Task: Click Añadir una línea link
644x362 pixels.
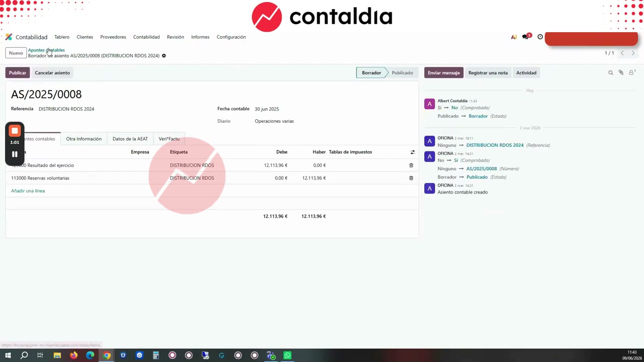Action: [28, 191]
